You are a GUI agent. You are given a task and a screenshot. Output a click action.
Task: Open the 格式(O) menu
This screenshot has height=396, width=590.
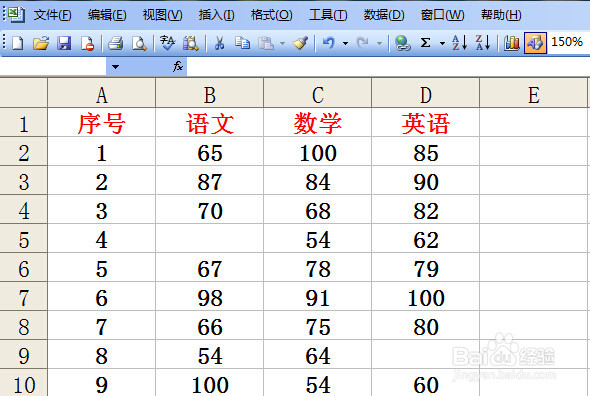click(x=271, y=15)
